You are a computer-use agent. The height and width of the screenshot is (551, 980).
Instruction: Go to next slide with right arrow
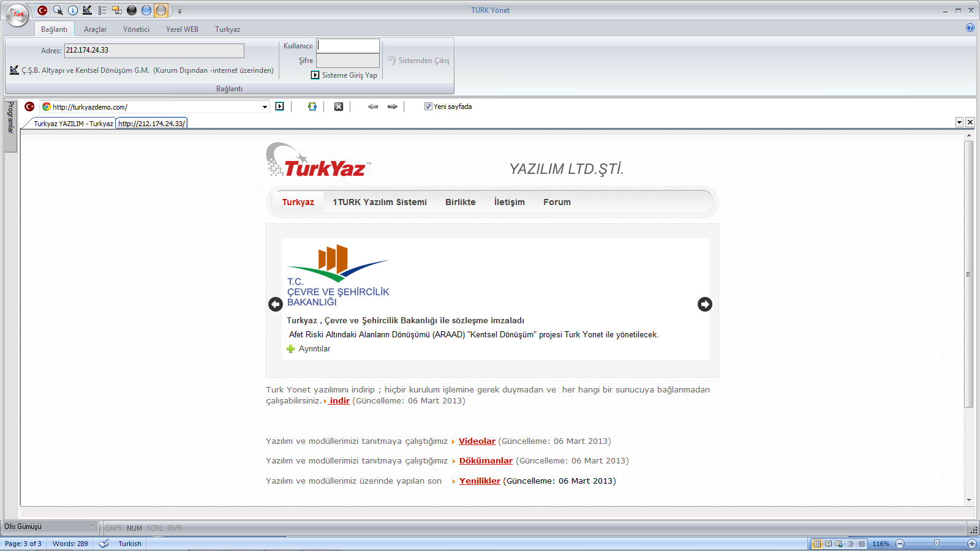click(x=705, y=304)
